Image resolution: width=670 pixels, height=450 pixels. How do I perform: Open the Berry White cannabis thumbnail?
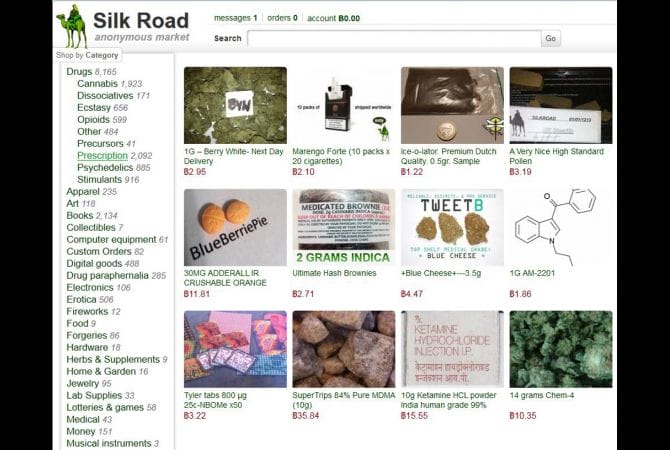(x=235, y=105)
